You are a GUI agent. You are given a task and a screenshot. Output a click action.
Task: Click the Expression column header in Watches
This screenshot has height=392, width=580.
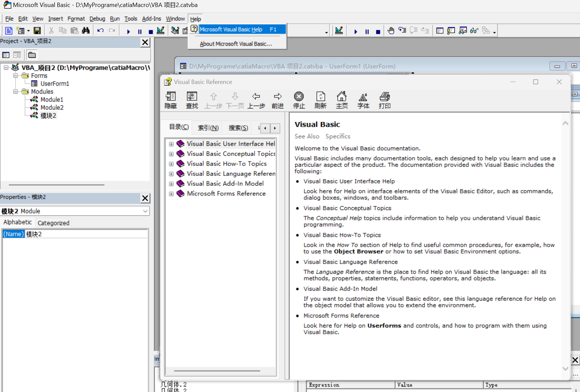[x=351, y=385]
